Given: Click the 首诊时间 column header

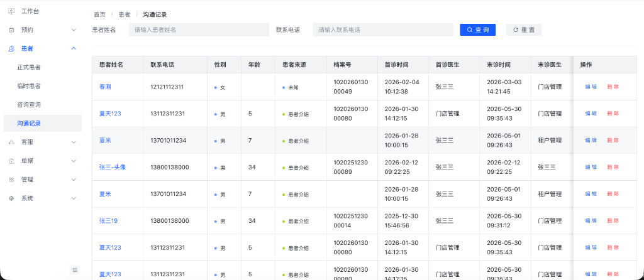Looking at the screenshot, I should tap(403, 65).
